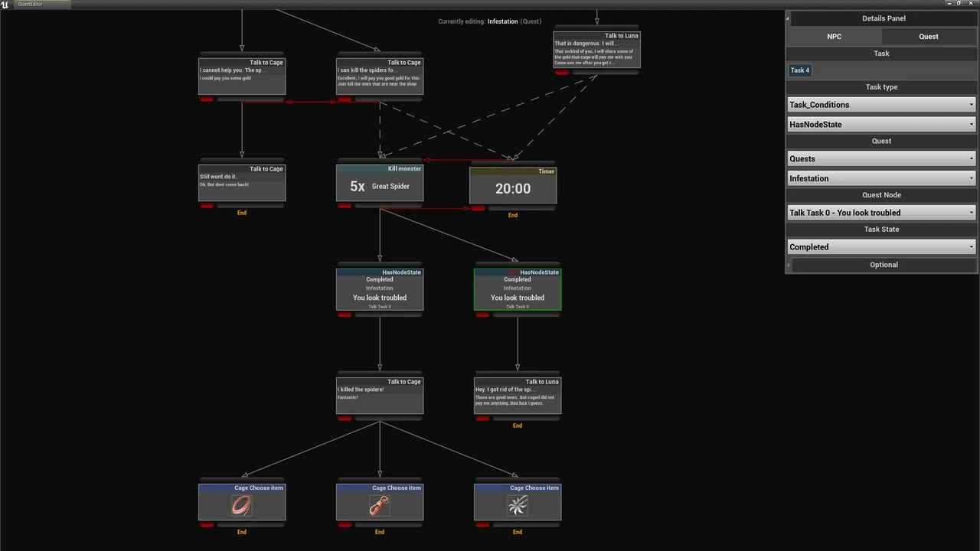980x551 pixels.
Task: Open the Quests category dropdown
Action: point(881,159)
